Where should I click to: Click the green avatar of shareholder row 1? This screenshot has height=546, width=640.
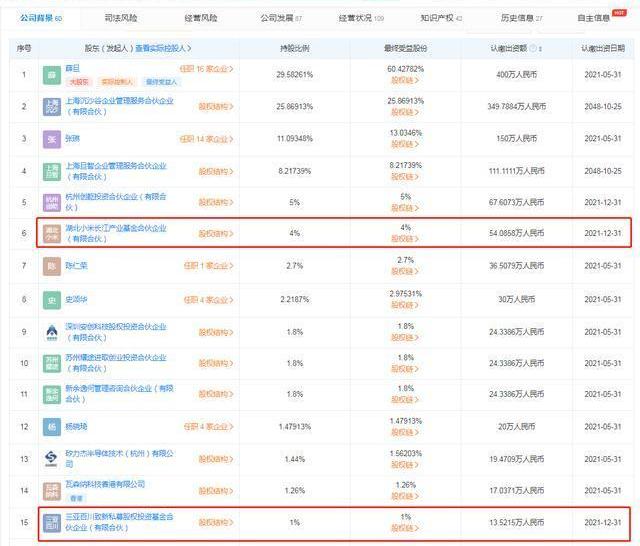pos(52,75)
